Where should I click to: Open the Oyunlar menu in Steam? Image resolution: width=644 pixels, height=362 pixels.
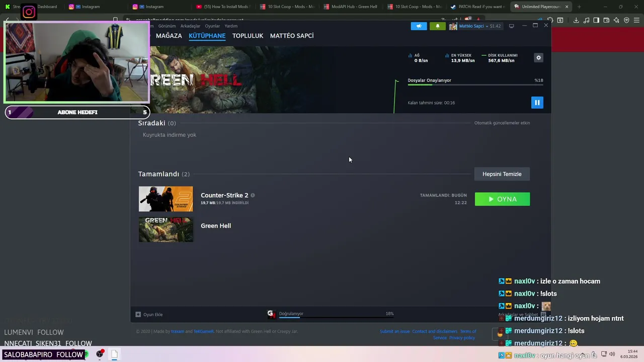pos(212,26)
